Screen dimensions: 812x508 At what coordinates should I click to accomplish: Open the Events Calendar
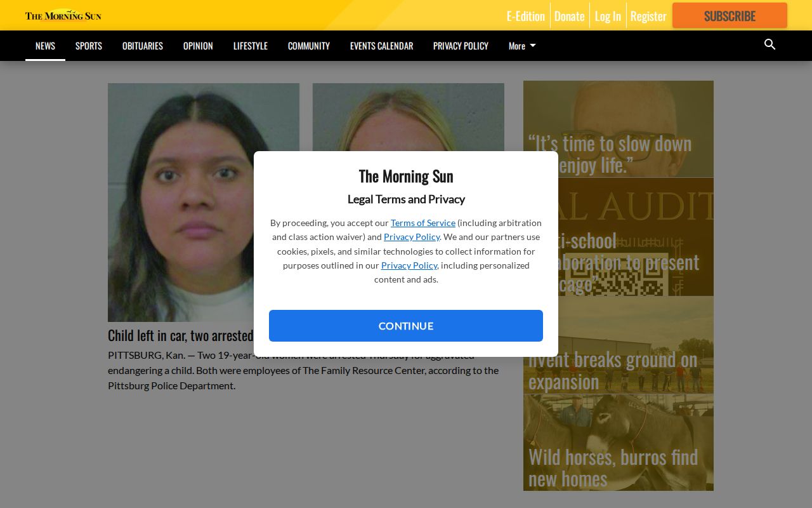[381, 46]
